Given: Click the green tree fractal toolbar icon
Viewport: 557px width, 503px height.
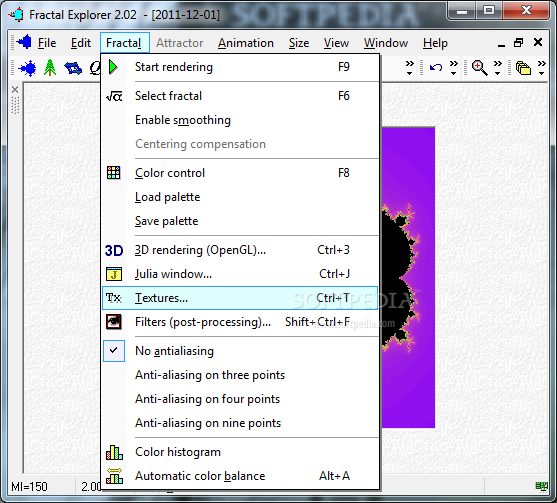Looking at the screenshot, I should (50, 67).
